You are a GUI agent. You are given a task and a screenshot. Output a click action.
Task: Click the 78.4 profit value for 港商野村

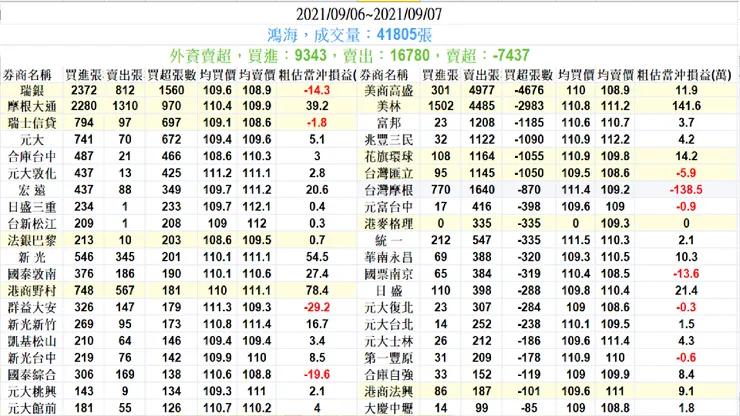[317, 290]
